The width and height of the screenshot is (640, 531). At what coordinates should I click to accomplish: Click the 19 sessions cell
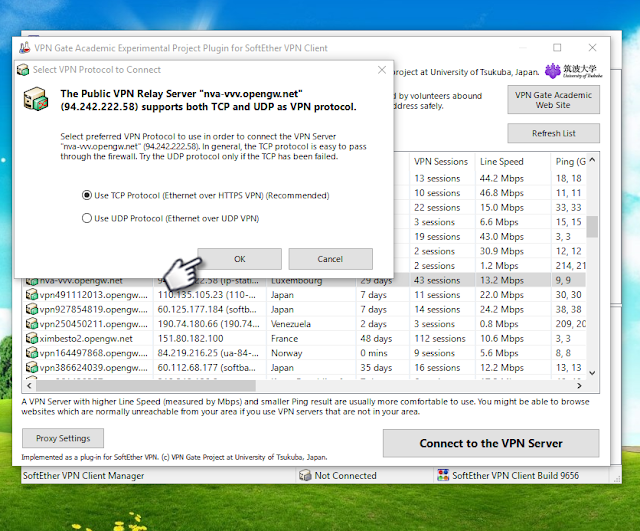coord(437,236)
